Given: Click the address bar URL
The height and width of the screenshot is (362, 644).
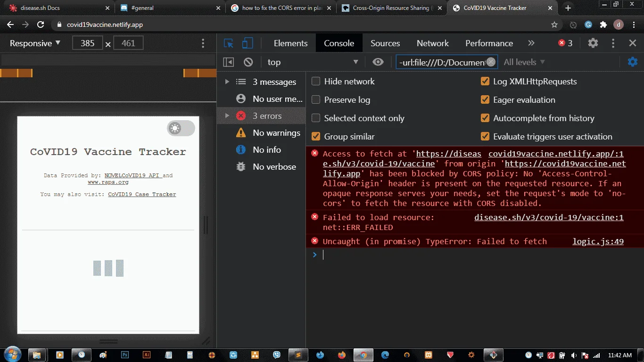Looking at the screenshot, I should tap(105, 25).
